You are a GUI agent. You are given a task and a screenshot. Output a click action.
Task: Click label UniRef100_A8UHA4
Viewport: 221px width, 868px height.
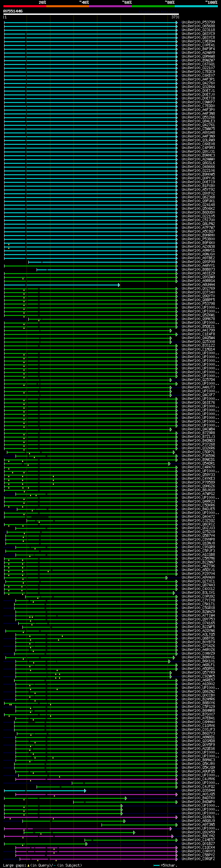click(x=198, y=284)
